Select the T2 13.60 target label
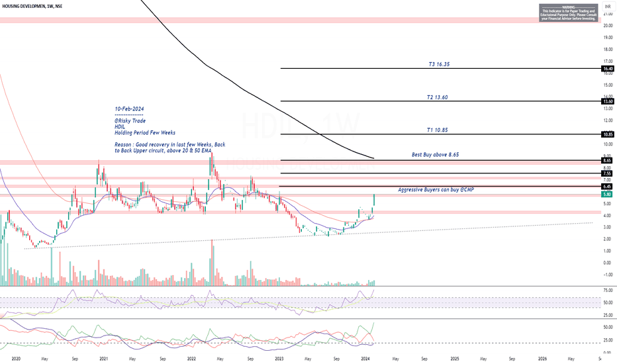Viewport: 617px width, 364px height. tap(437, 97)
